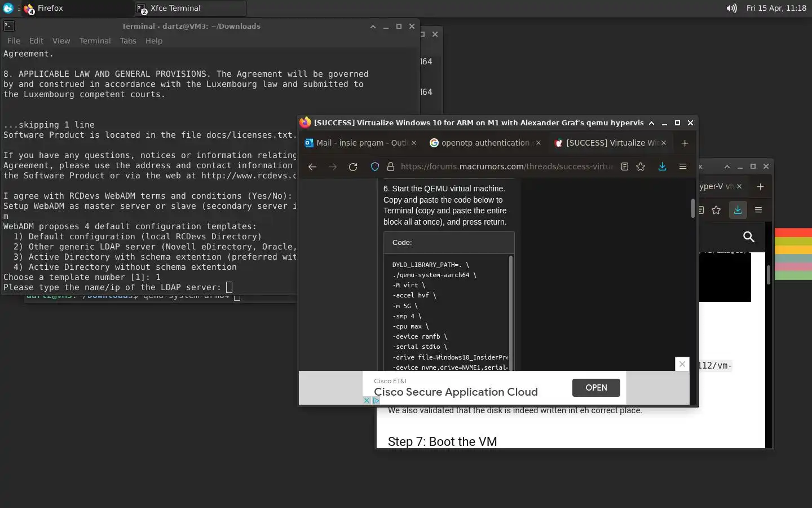Open rear Firefox window's hamburger menu
Screen dimensions: 812x508
758,210
